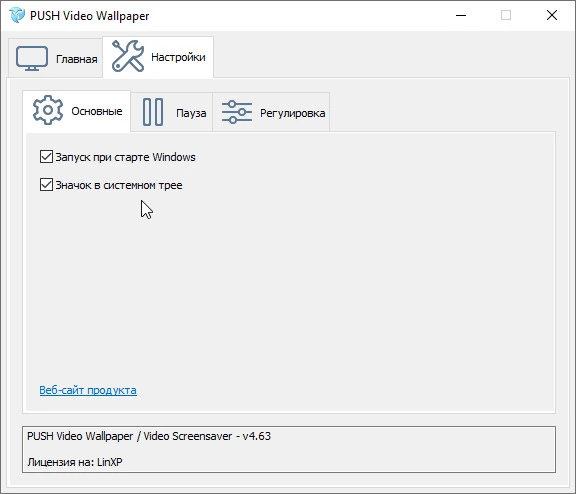
Task: Click the wrench and screwdriver Настройки icon
Action: pos(128,56)
